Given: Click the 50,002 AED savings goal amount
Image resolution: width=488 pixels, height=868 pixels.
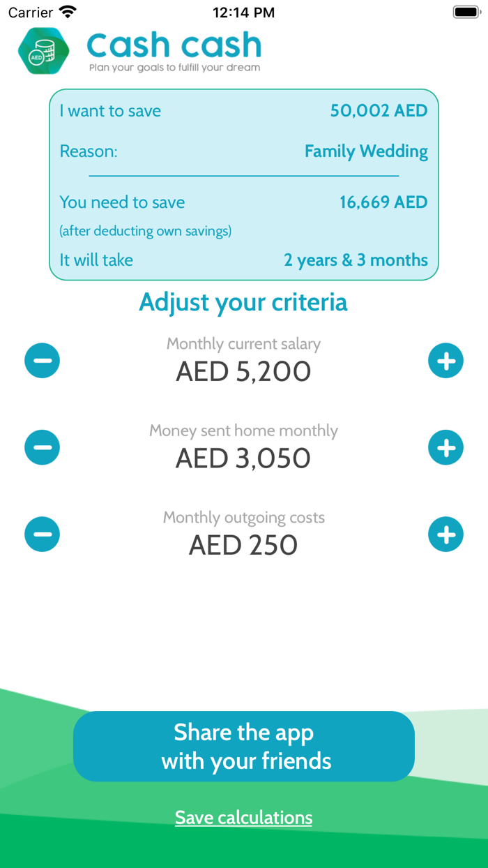Looking at the screenshot, I should tap(379, 110).
